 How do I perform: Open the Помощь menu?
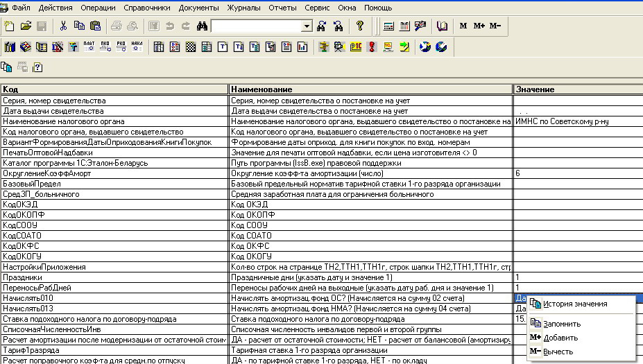point(378,8)
